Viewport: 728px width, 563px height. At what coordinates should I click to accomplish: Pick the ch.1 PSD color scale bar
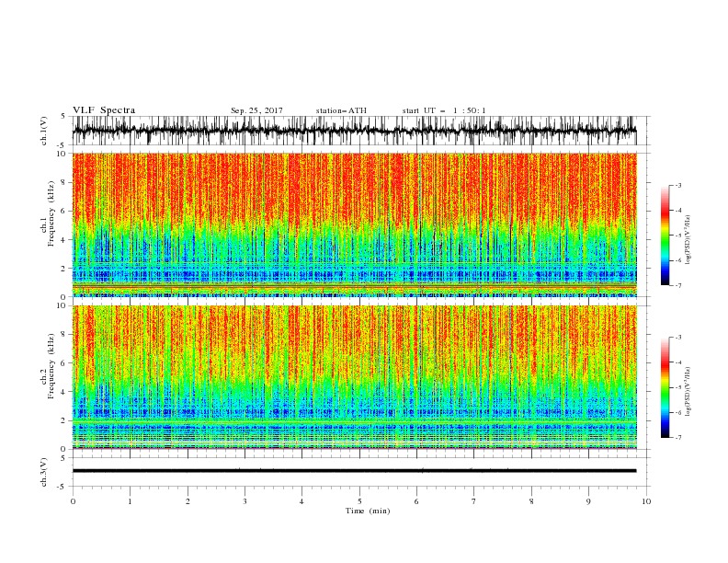coord(665,235)
